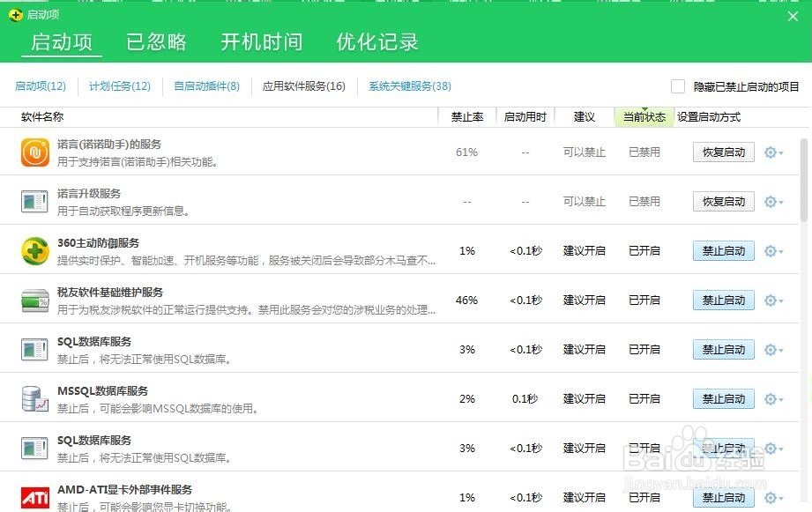This screenshot has width=812, height=512.
Task: Select the 360主动防御服务 name text
Action: (99, 243)
